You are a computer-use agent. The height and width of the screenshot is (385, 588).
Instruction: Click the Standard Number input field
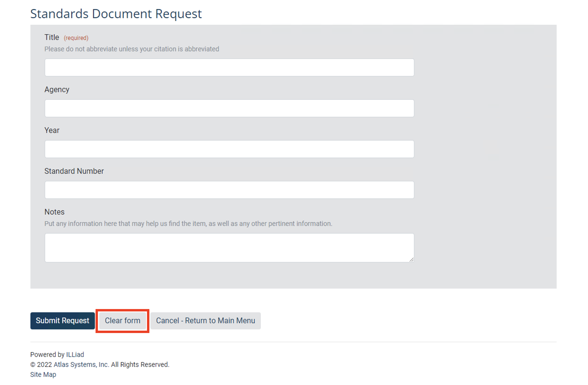pos(229,190)
